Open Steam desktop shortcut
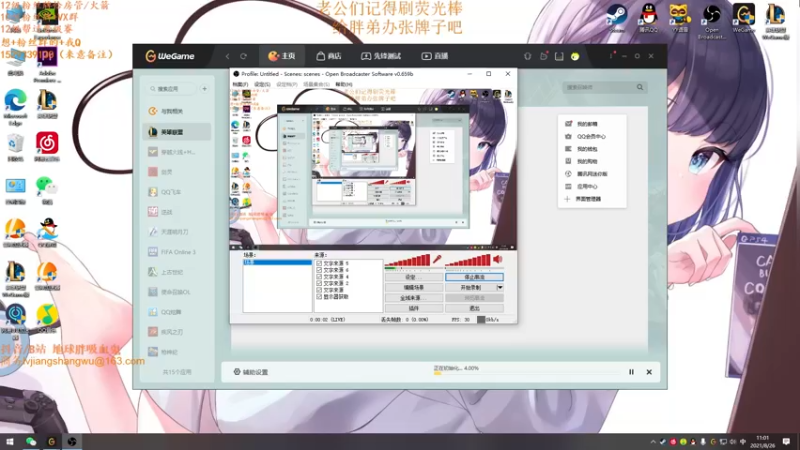Viewport: 800px width, 450px height. [x=616, y=18]
